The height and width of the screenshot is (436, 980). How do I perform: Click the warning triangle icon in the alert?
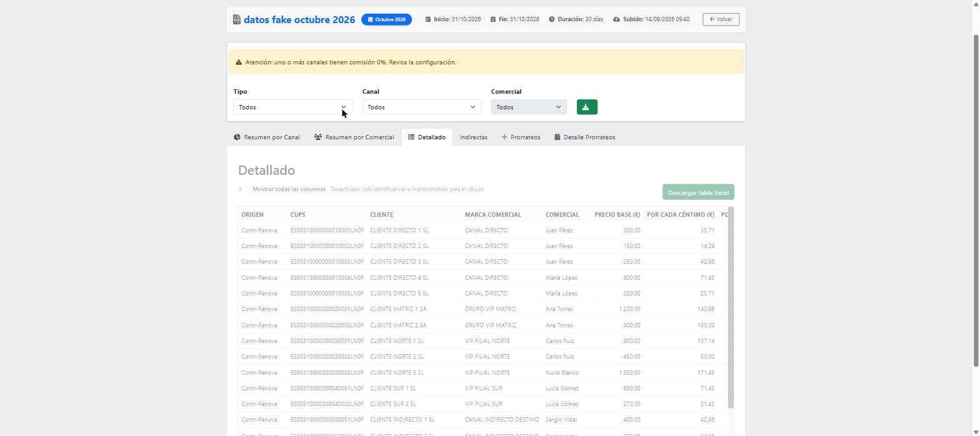pos(239,62)
